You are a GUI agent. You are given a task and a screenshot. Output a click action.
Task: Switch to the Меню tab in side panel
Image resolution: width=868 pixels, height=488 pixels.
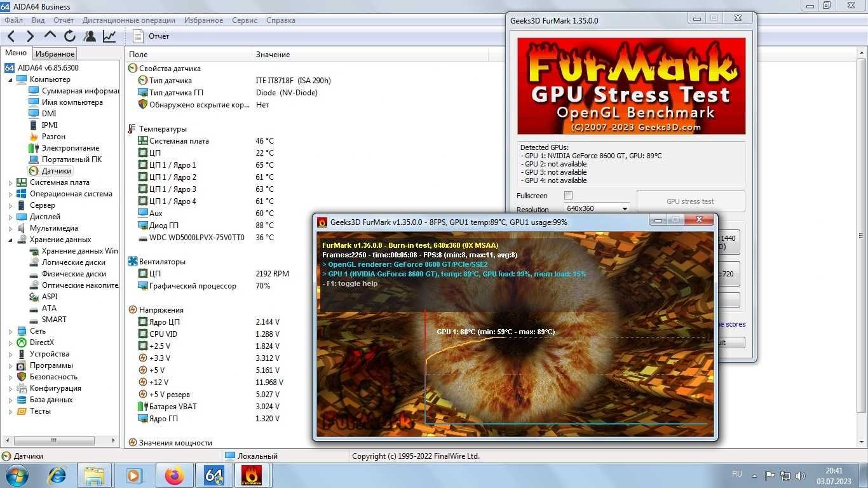point(16,53)
